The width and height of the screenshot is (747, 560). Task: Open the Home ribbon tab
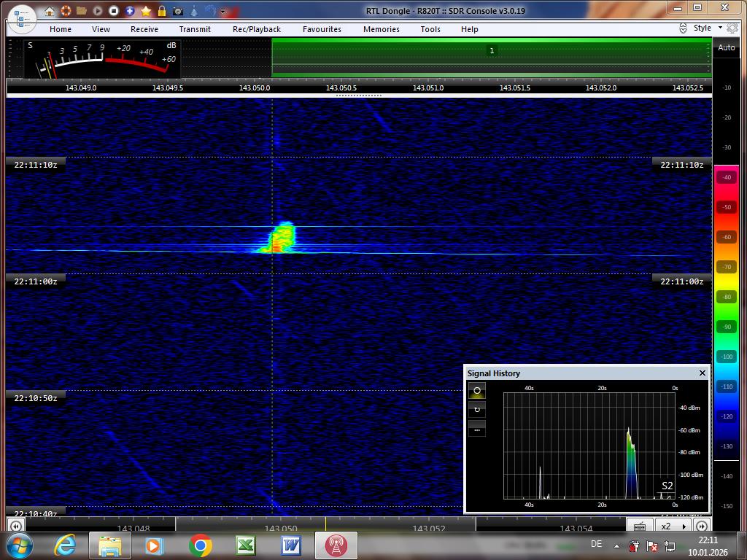click(61, 29)
